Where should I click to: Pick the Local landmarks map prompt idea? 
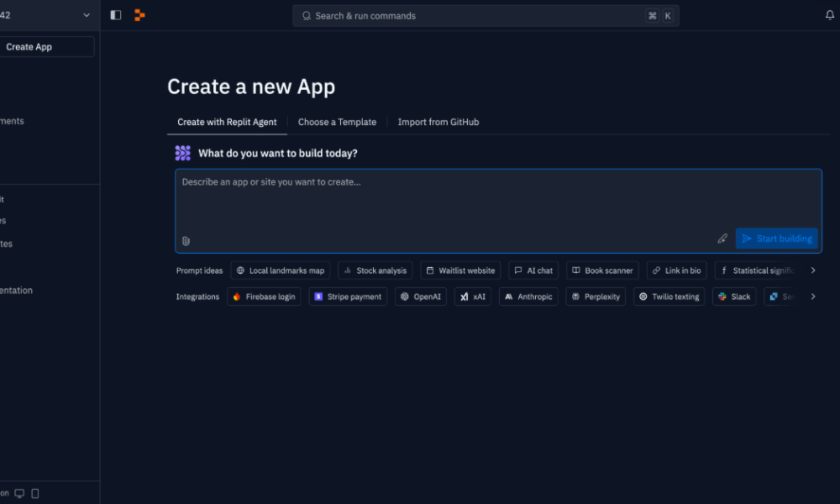[x=280, y=270]
